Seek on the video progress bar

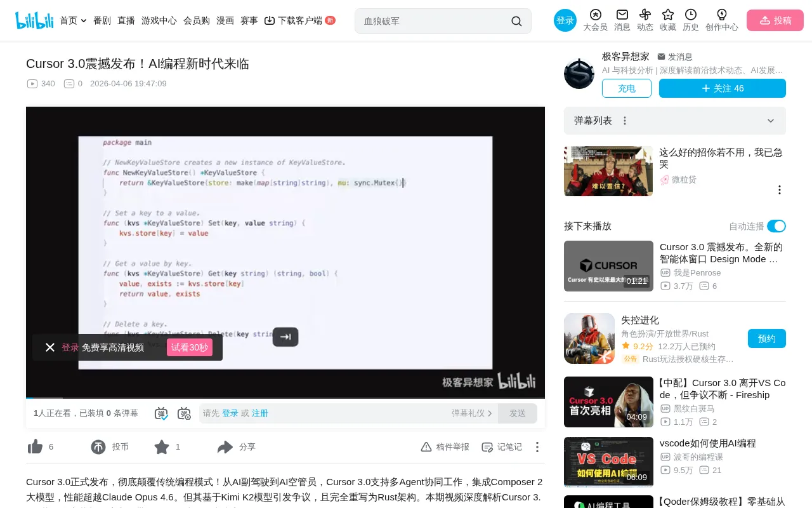(x=285, y=398)
